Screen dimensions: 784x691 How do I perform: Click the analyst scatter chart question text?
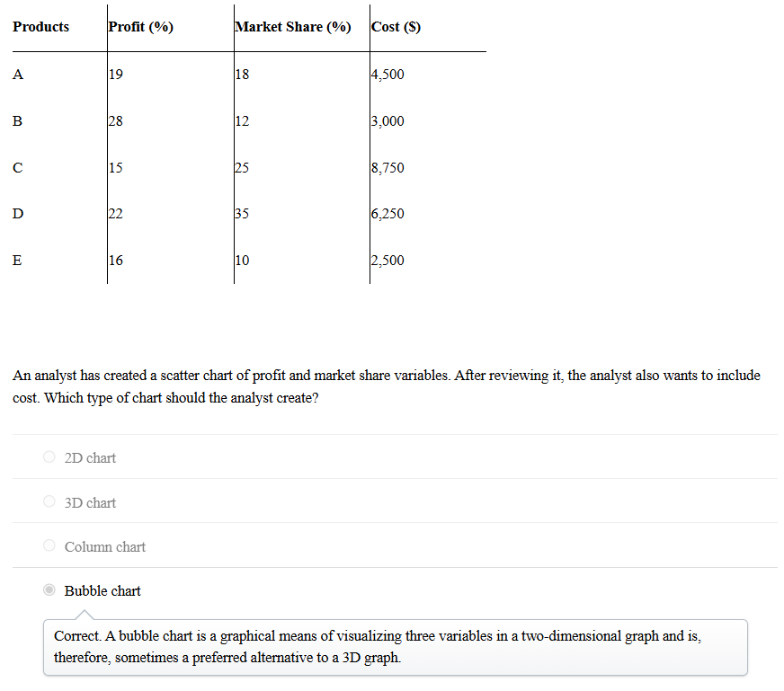pos(387,386)
